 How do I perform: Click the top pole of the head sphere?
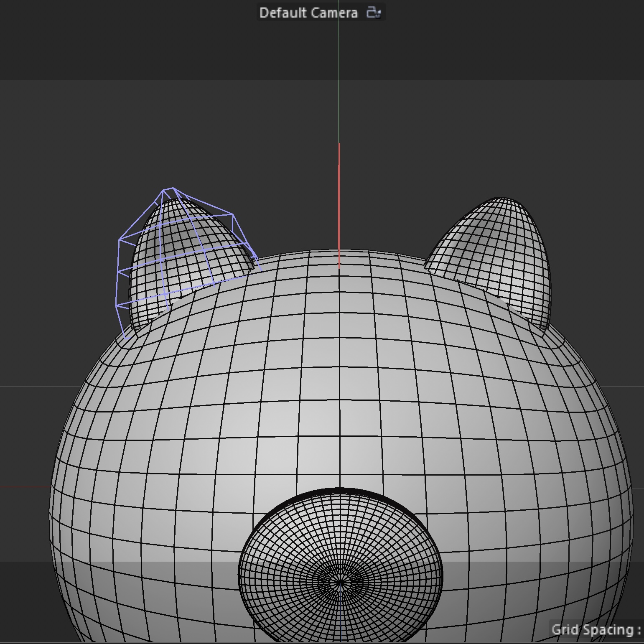tap(339, 251)
